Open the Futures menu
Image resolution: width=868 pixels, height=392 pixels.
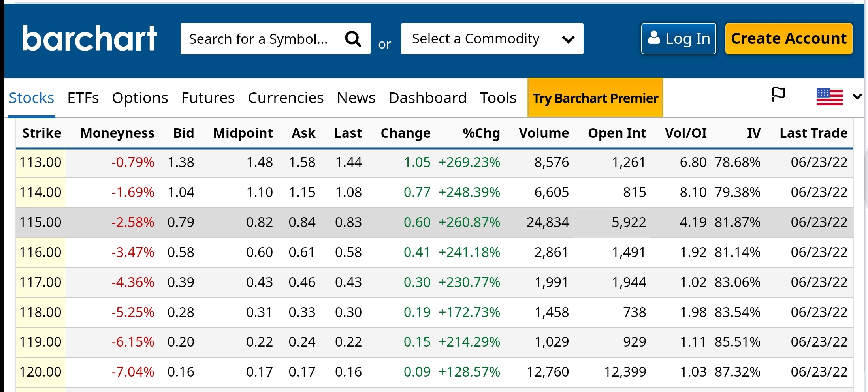click(208, 98)
